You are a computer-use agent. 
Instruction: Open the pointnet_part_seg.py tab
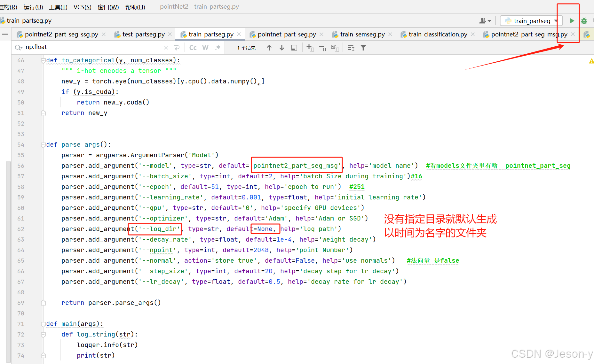pyautogui.click(x=287, y=34)
